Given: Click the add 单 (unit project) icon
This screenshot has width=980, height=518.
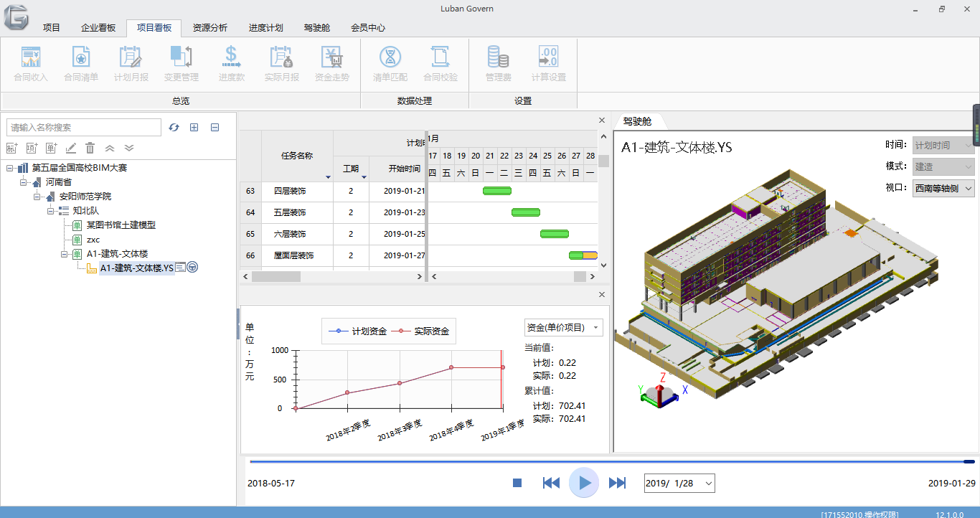Looking at the screenshot, I should 51,148.
